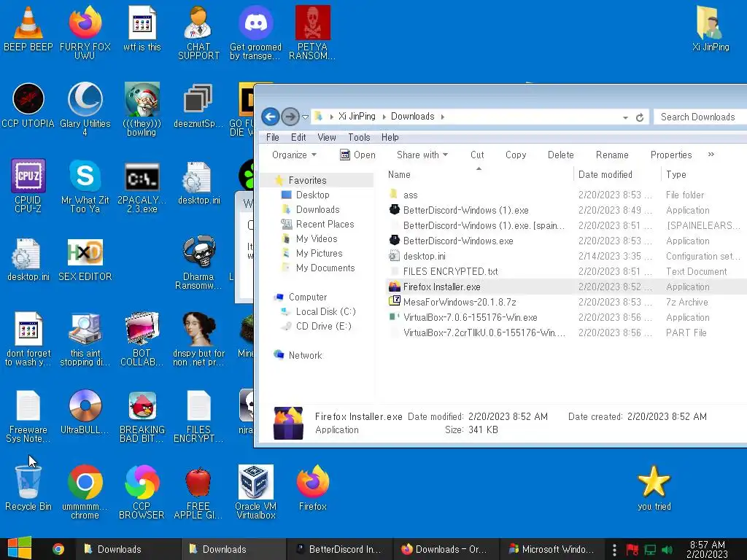
Task: Click the Copy toolbar button
Action: tap(516, 155)
